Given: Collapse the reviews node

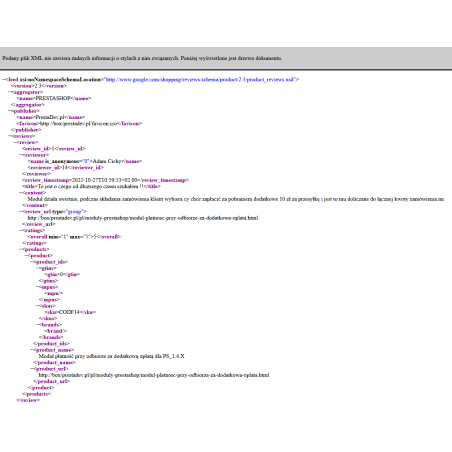Looking at the screenshot, I should [9, 136].
